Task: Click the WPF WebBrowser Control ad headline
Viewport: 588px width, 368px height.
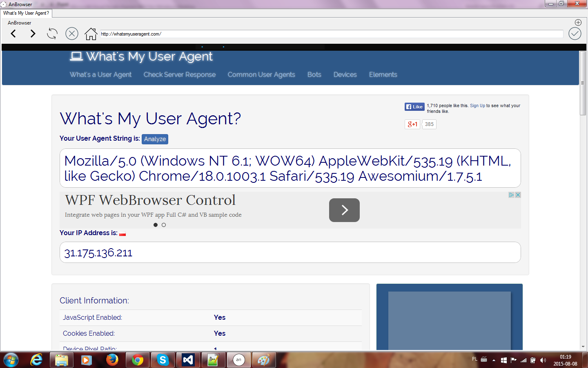Action: click(150, 200)
